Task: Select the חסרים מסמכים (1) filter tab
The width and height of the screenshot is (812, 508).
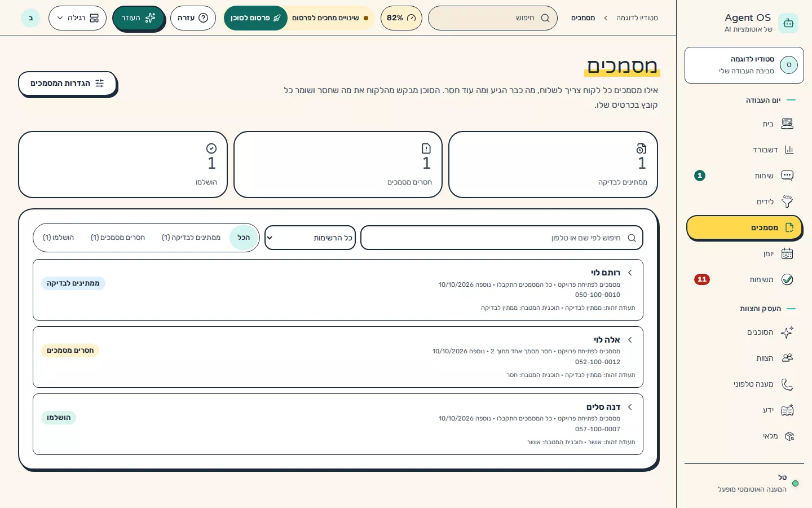Action: click(x=118, y=238)
